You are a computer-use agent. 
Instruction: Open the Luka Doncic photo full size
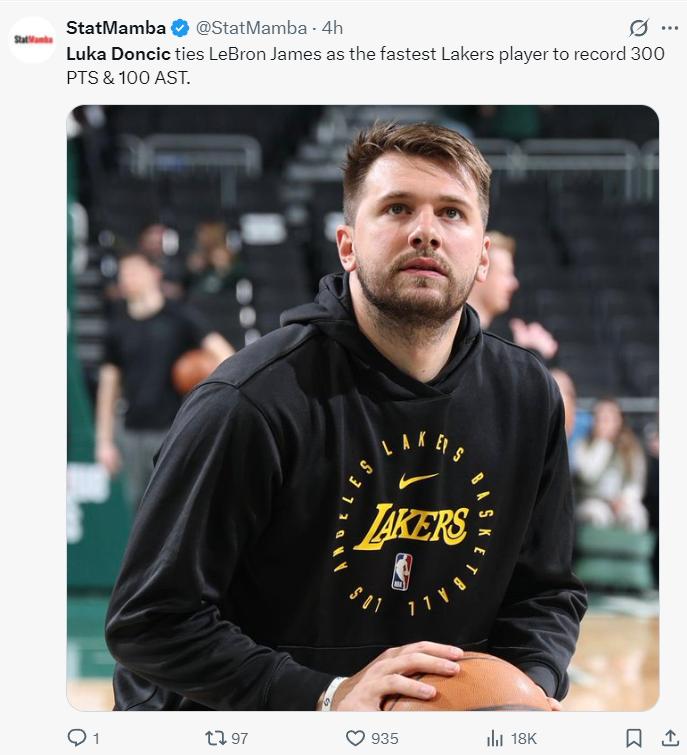pyautogui.click(x=363, y=408)
